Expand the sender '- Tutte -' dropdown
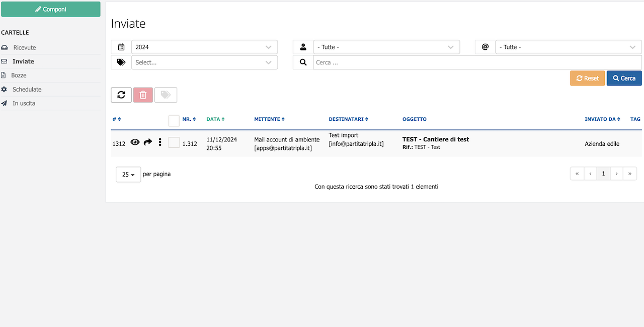 click(x=386, y=47)
